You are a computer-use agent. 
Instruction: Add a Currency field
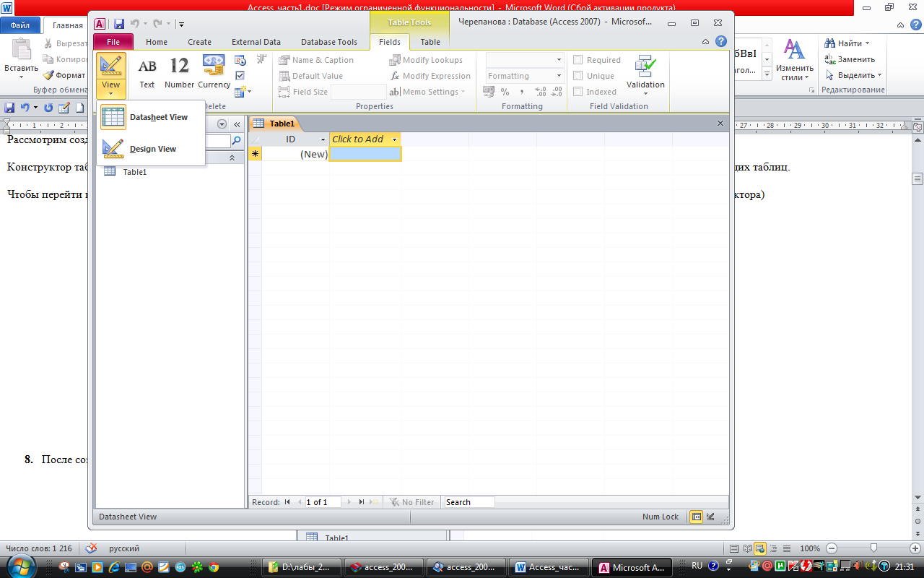(214, 72)
